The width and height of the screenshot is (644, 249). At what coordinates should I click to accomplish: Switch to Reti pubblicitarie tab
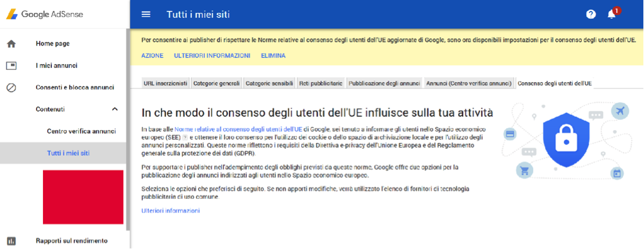pyautogui.click(x=321, y=83)
